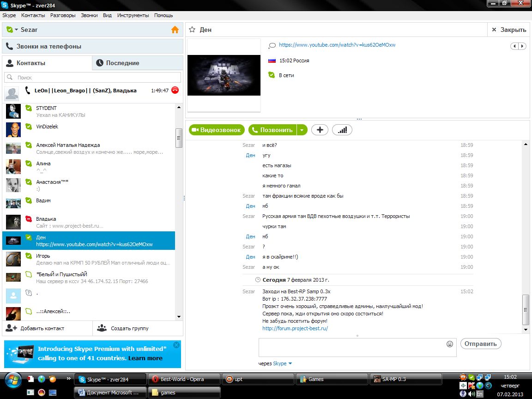Click Learn more in Skype Premium ad
Image resolution: width=532 pixels, height=399 pixels.
pos(145,358)
